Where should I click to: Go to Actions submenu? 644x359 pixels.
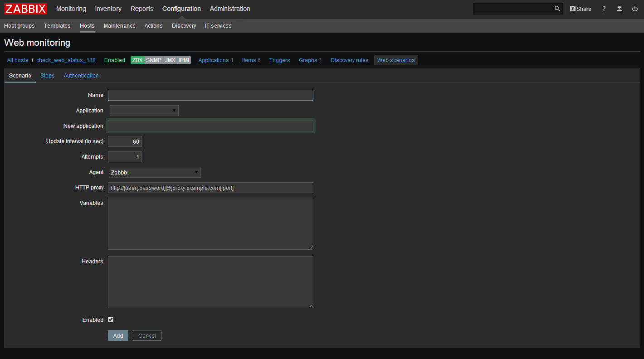coord(154,26)
